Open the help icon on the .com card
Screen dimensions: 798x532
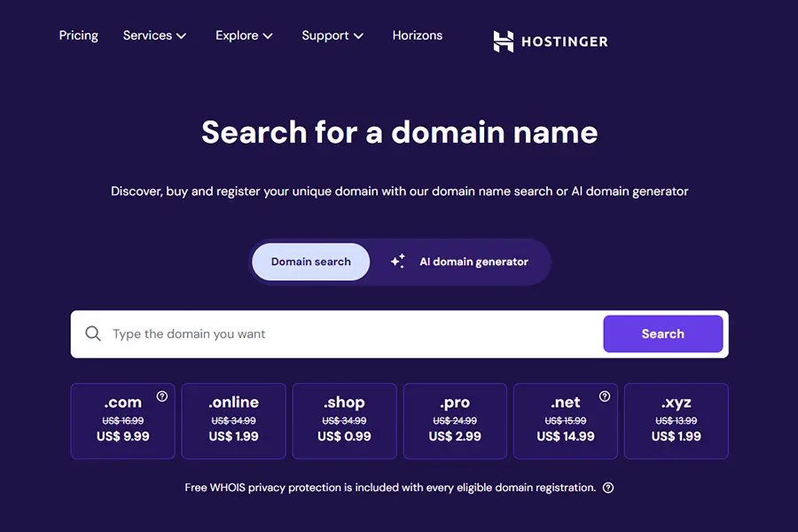162,396
